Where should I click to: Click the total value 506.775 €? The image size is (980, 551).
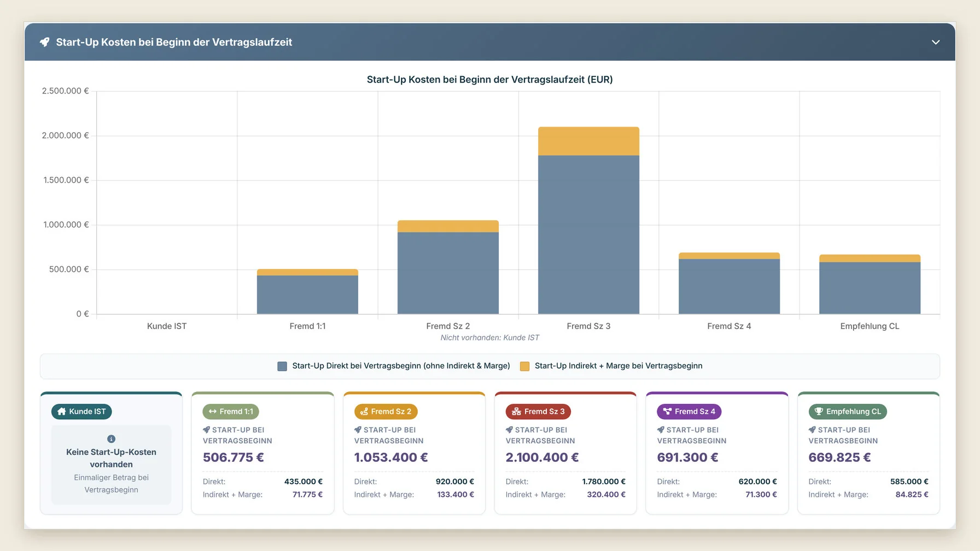tap(234, 458)
